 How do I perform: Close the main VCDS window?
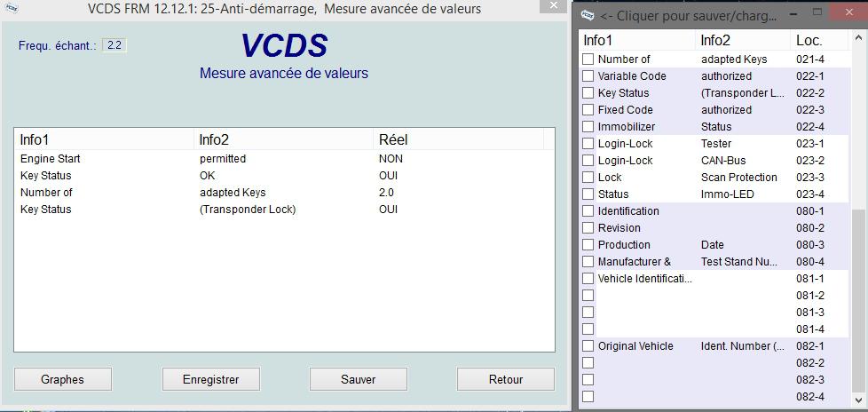(554, 6)
